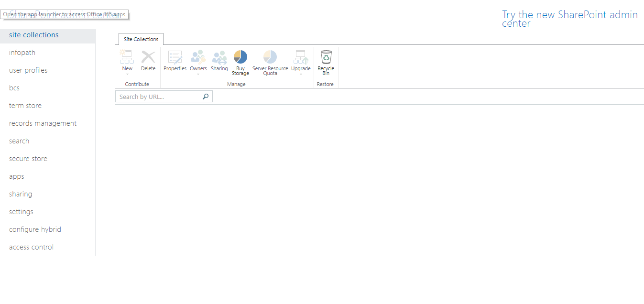Click the Delete ribbon icon
The height and width of the screenshot is (304, 644).
point(148,57)
